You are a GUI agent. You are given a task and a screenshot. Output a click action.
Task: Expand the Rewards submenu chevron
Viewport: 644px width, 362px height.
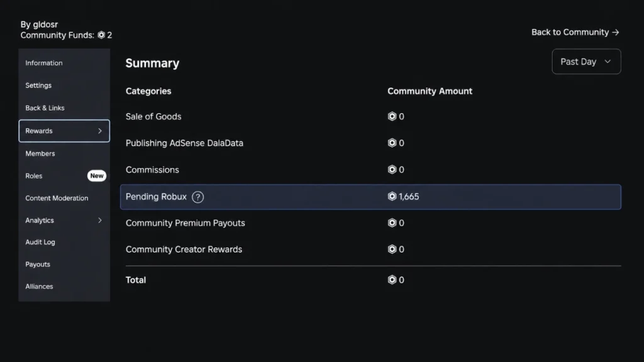[x=100, y=131]
